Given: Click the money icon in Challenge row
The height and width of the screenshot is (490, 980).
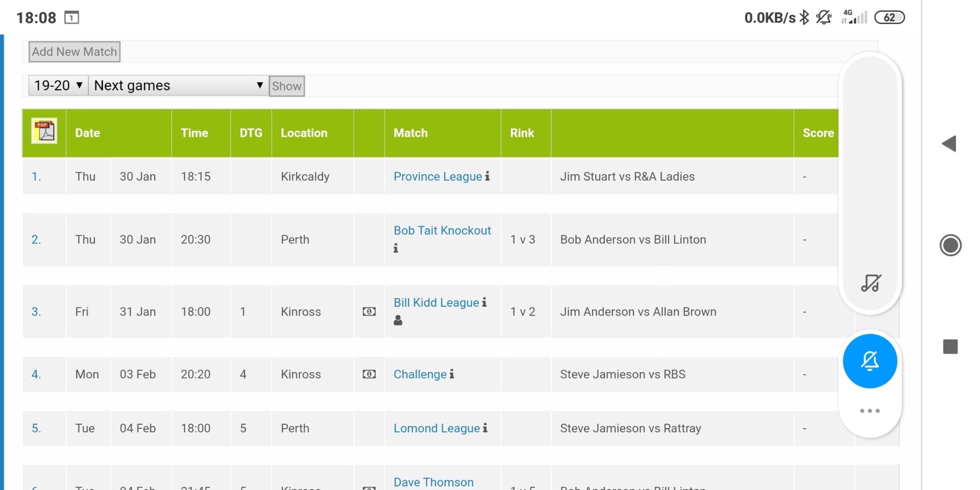Looking at the screenshot, I should [x=369, y=375].
